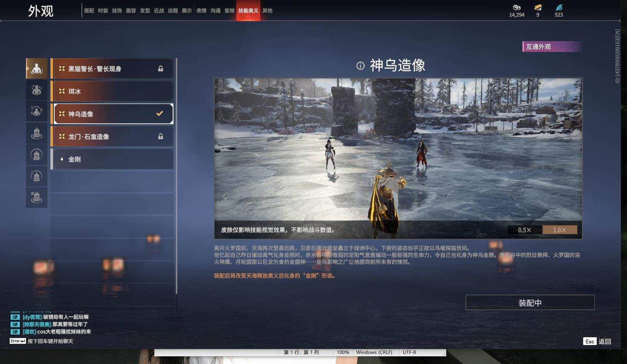Open the 时装 tab
This screenshot has width=627, height=364.
103,10
